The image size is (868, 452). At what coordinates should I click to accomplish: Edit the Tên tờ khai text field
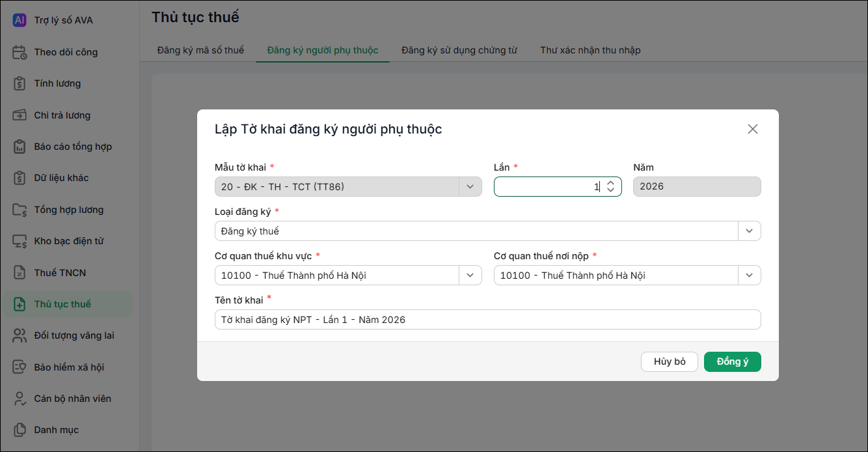[487, 320]
